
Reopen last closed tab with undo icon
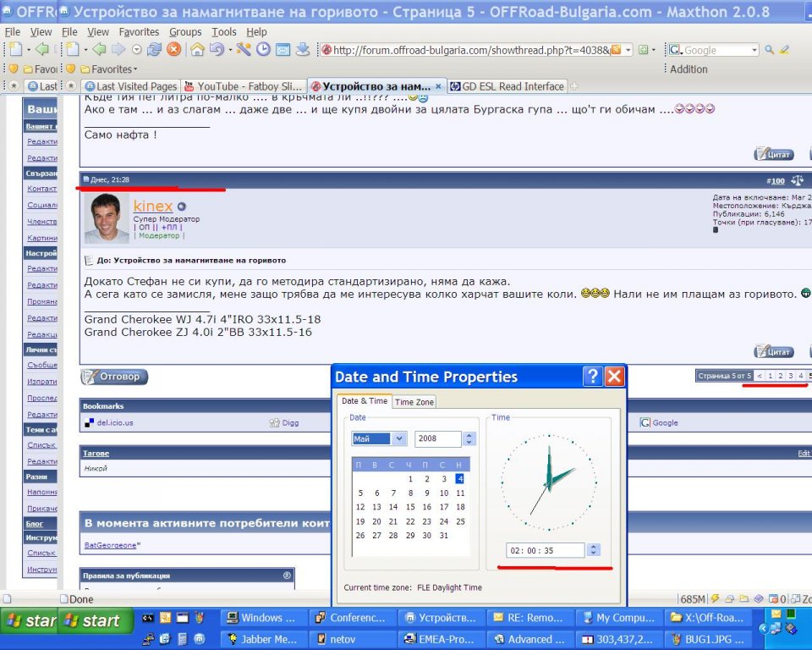coord(217,50)
